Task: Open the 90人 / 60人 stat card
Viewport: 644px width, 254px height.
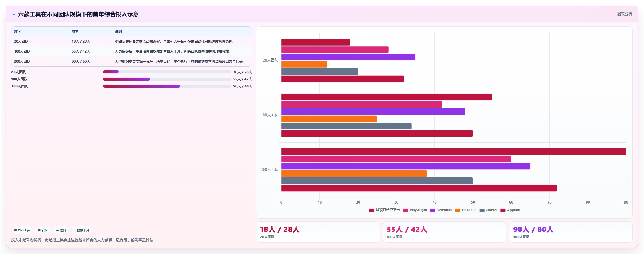Action: 571,232
